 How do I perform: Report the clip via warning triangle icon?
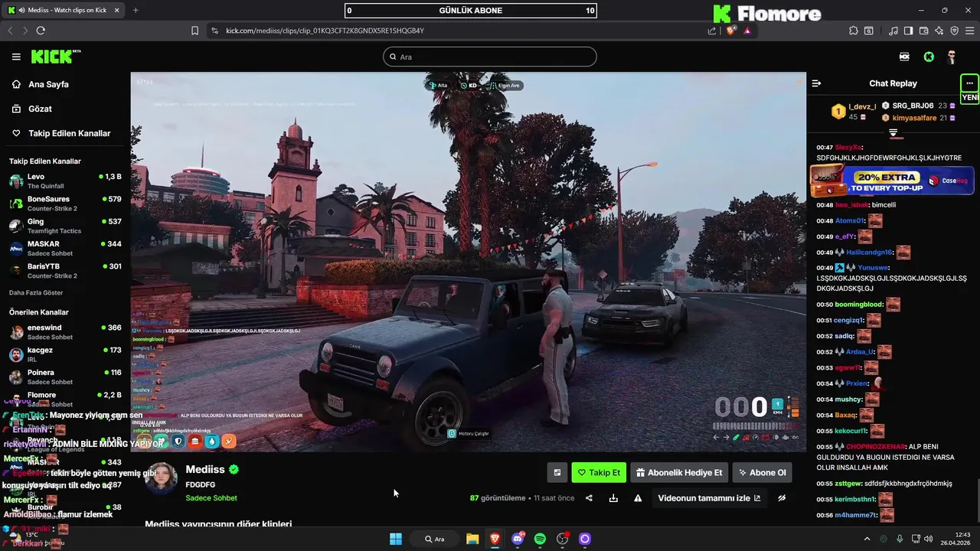[x=638, y=497]
